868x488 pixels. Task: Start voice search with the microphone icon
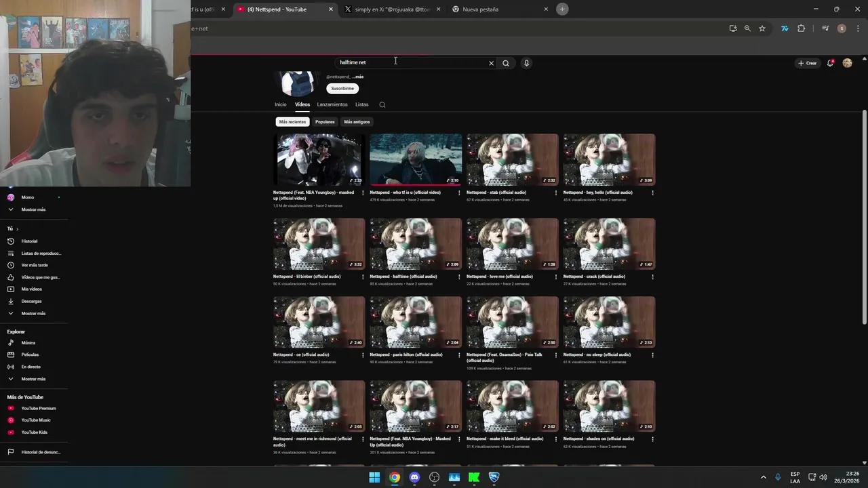(526, 63)
